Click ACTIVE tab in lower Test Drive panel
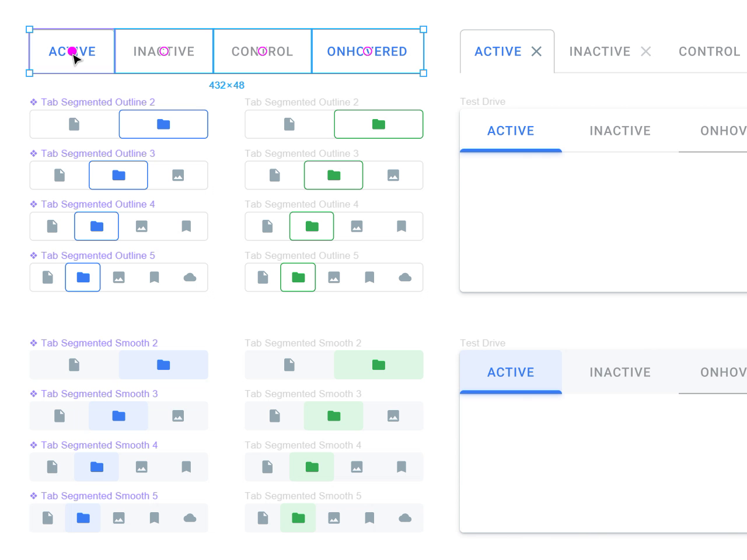Screen dimensions: 747x560 coord(511,372)
